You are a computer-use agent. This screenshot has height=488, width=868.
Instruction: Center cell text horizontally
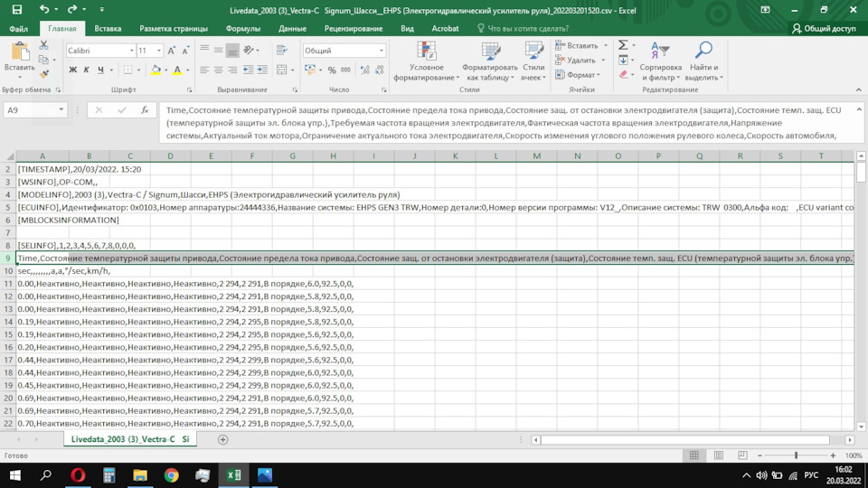pos(219,70)
